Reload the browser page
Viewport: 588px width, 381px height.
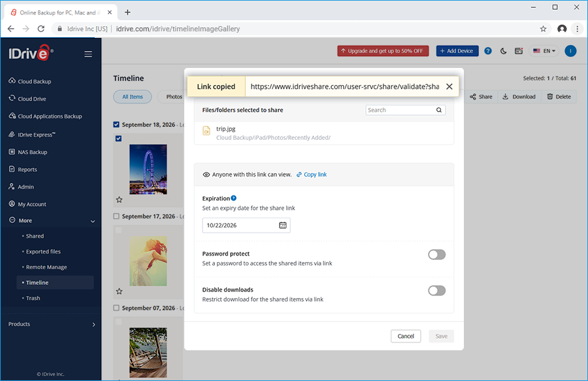coord(41,29)
